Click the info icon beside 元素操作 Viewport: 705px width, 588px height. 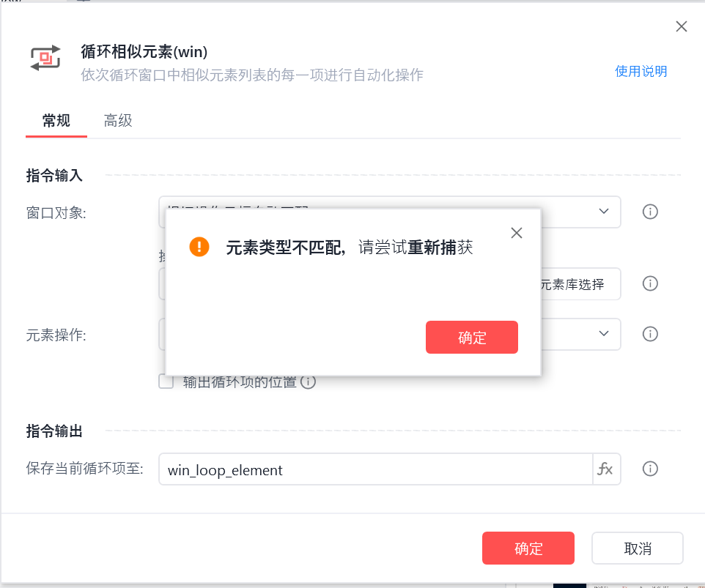[x=650, y=334]
